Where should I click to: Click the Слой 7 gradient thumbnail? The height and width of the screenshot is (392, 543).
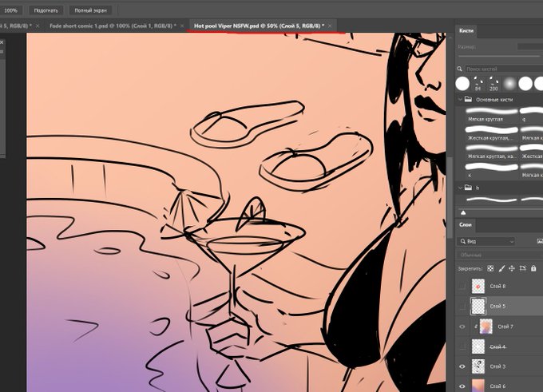pos(486,327)
